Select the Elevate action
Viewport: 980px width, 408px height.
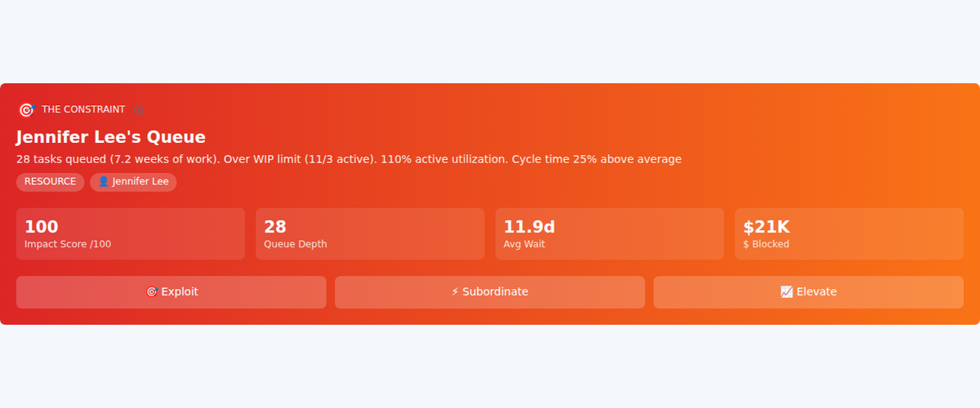[808, 292]
